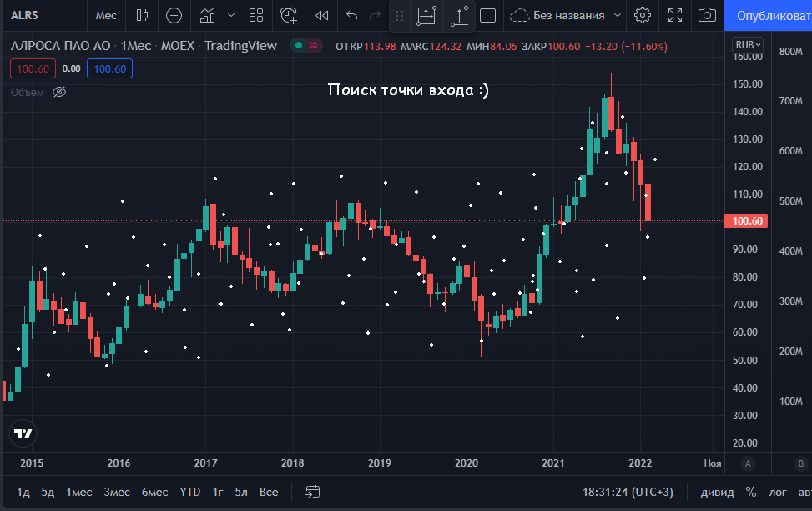Set range to YTD

[x=189, y=492]
